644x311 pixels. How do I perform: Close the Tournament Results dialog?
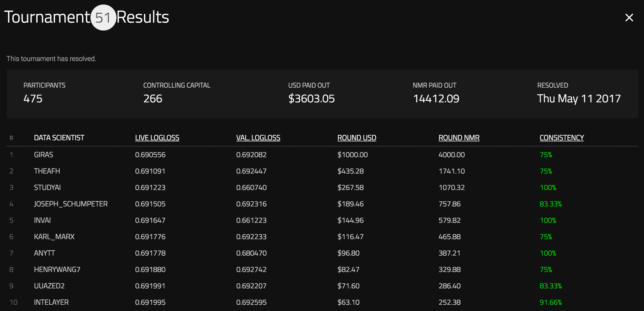(x=629, y=18)
